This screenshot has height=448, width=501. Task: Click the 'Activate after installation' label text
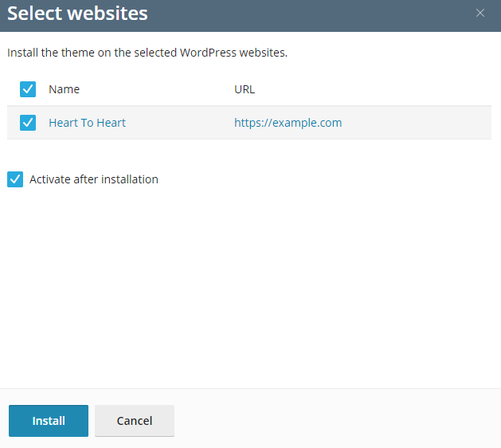(x=94, y=179)
